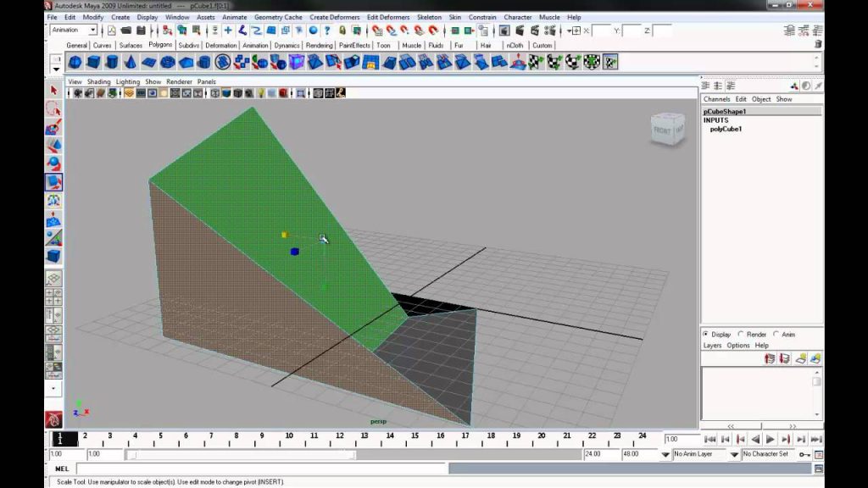Click the shelf trash can icon
Image resolution: width=868 pixels, height=488 pixels.
818,44
